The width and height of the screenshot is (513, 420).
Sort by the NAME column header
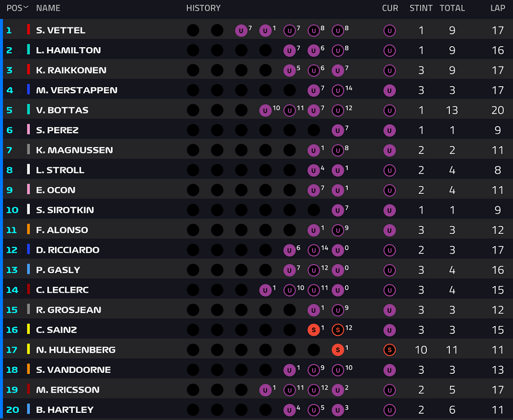[48, 8]
